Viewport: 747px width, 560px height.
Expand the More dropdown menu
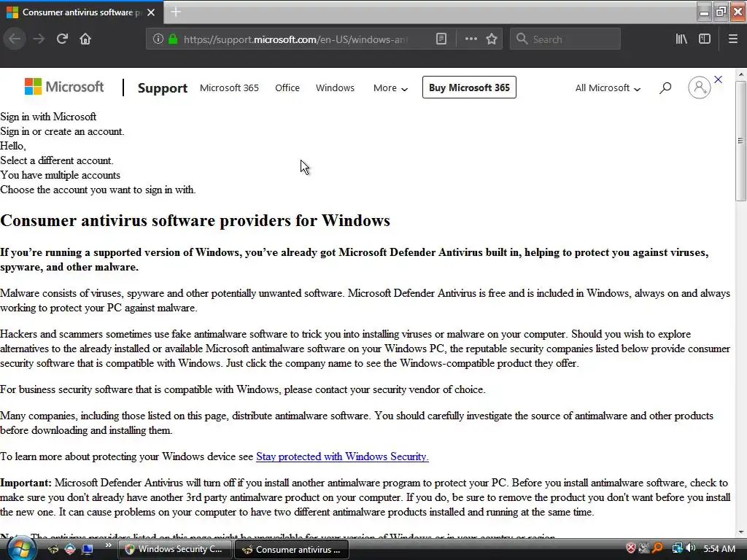click(390, 88)
